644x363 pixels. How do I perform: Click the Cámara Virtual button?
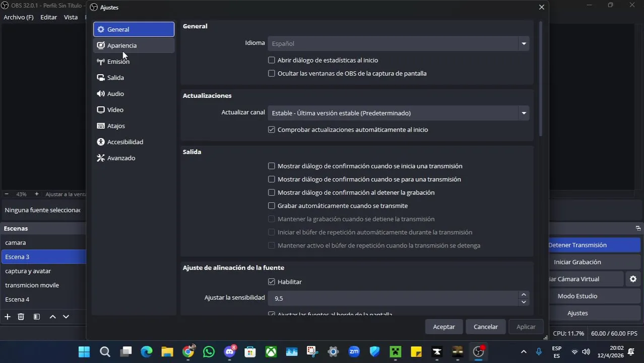pos(586,279)
